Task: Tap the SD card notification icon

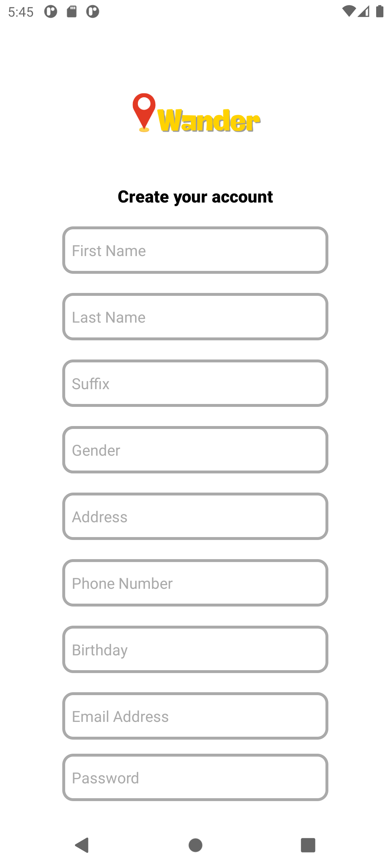Action: [x=72, y=12]
